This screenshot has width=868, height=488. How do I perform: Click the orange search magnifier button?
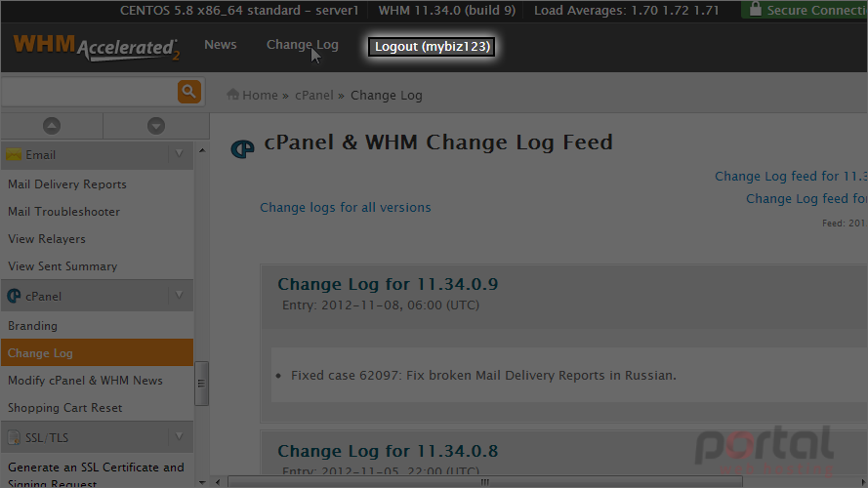pyautogui.click(x=188, y=92)
